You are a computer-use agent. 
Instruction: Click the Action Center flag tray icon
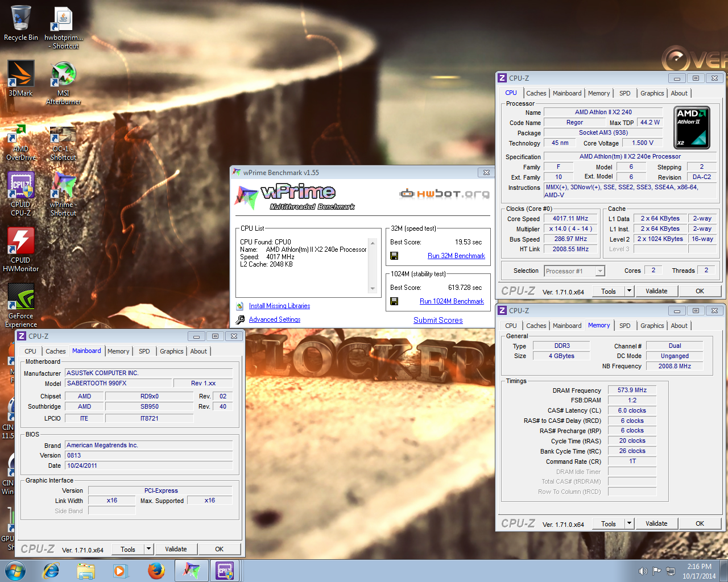pyautogui.click(x=657, y=571)
